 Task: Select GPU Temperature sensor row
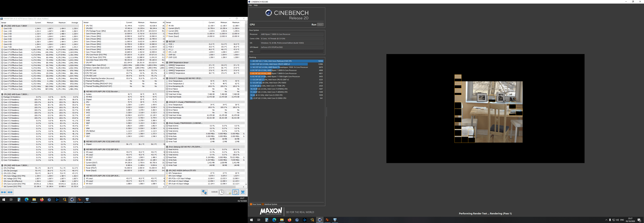tap(205, 173)
